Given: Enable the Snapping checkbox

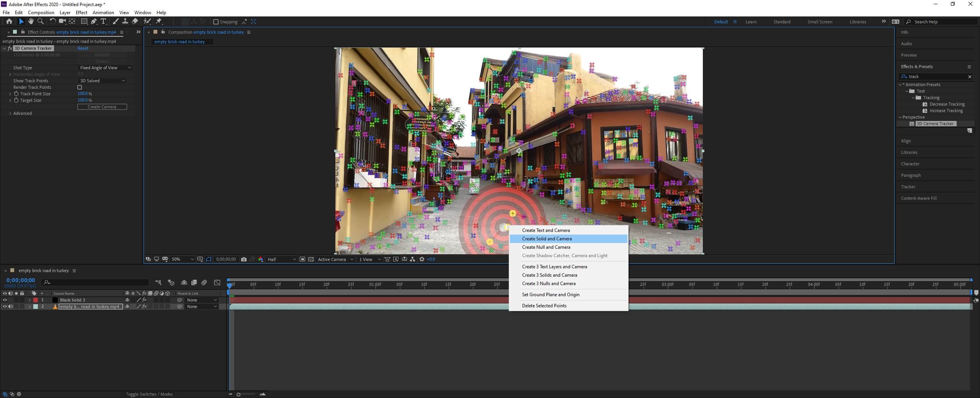Looking at the screenshot, I should 216,22.
